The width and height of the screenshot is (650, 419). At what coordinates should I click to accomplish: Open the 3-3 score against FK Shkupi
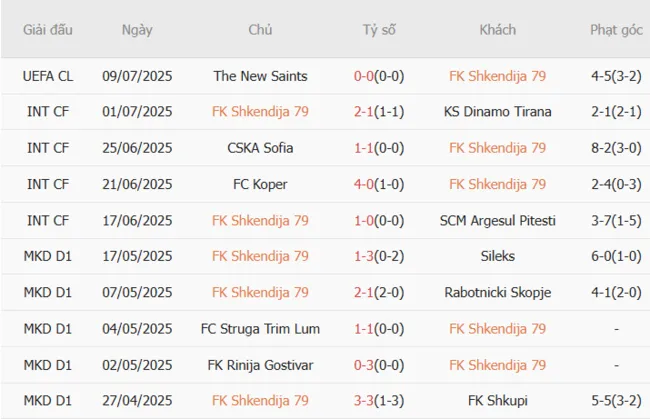[365, 400]
